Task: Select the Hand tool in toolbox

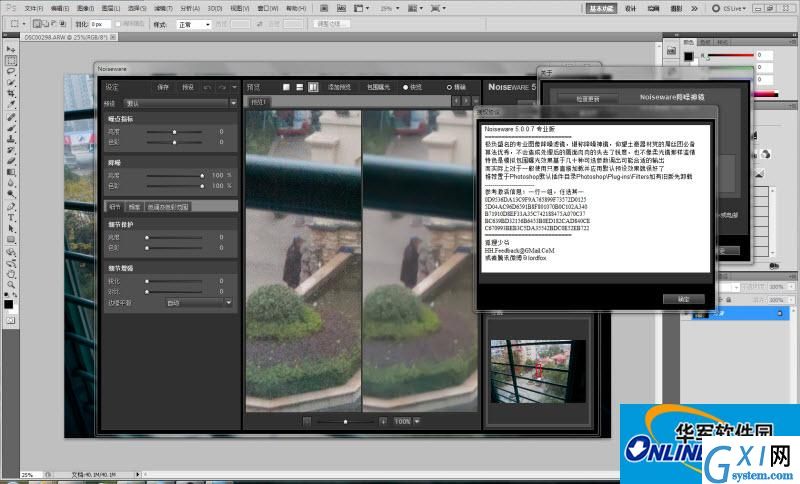Action: coord(11,274)
